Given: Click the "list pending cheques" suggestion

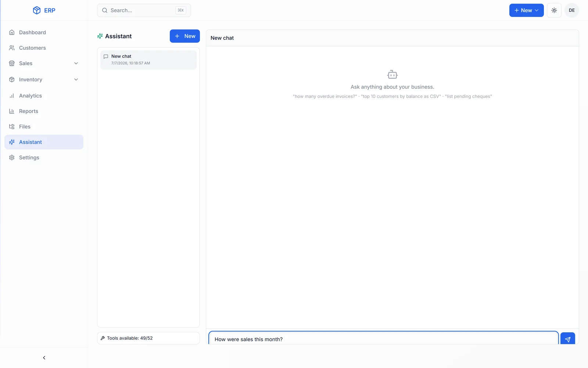Looking at the screenshot, I should (469, 96).
